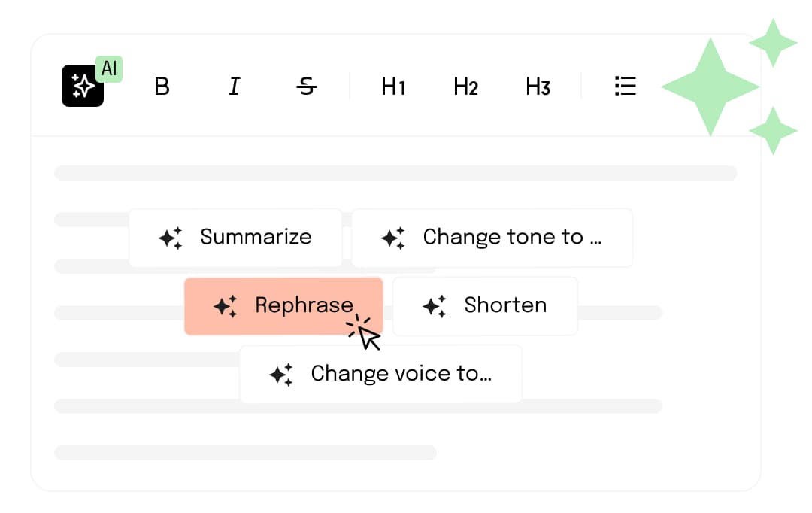
Task: Click the sparkle icon beside Change tone
Action: (393, 238)
